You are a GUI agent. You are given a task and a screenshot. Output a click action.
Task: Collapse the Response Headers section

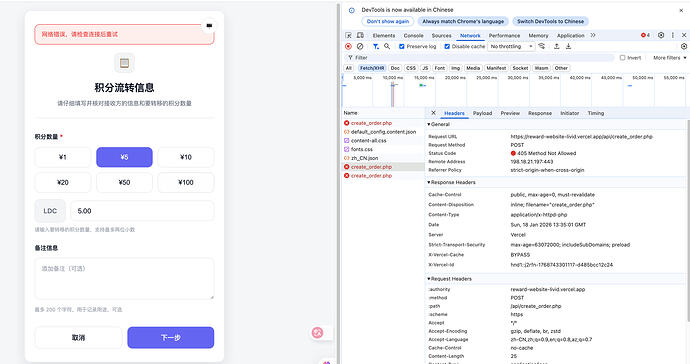[451, 182]
